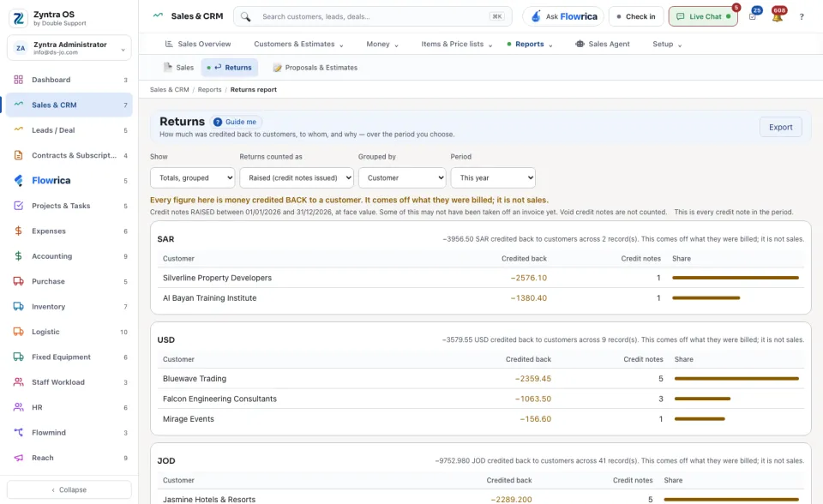Click the Silverline Property Developers row
This screenshot has height=504, width=823.
(481, 278)
